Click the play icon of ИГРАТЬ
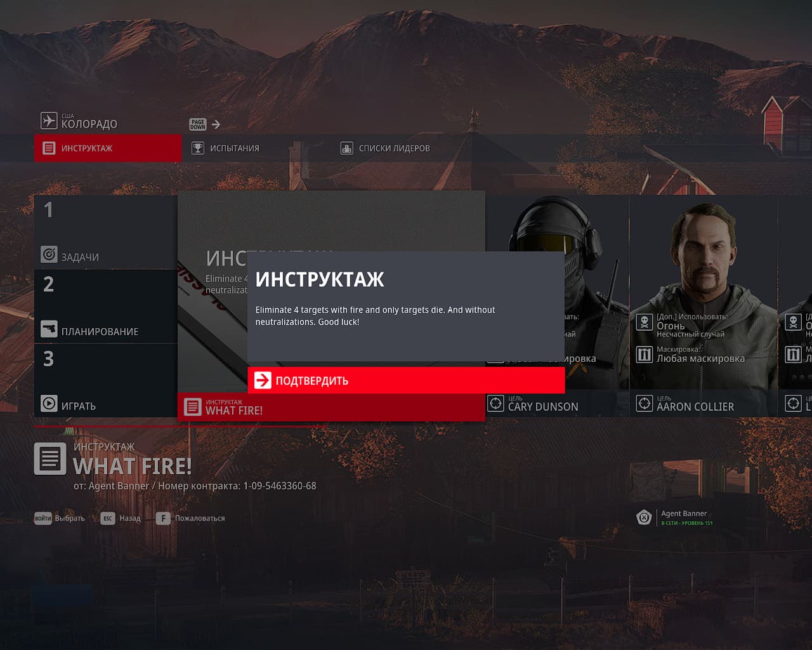 [x=49, y=403]
